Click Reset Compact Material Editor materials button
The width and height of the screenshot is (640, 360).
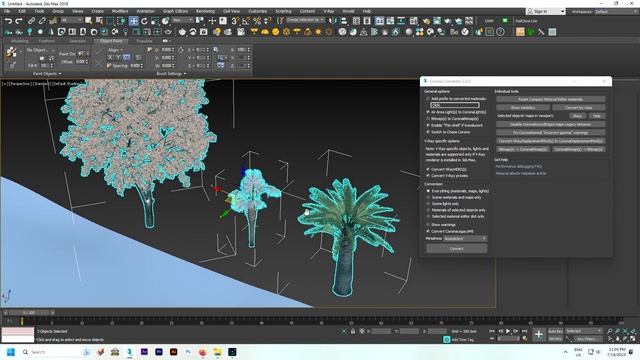(x=551, y=99)
